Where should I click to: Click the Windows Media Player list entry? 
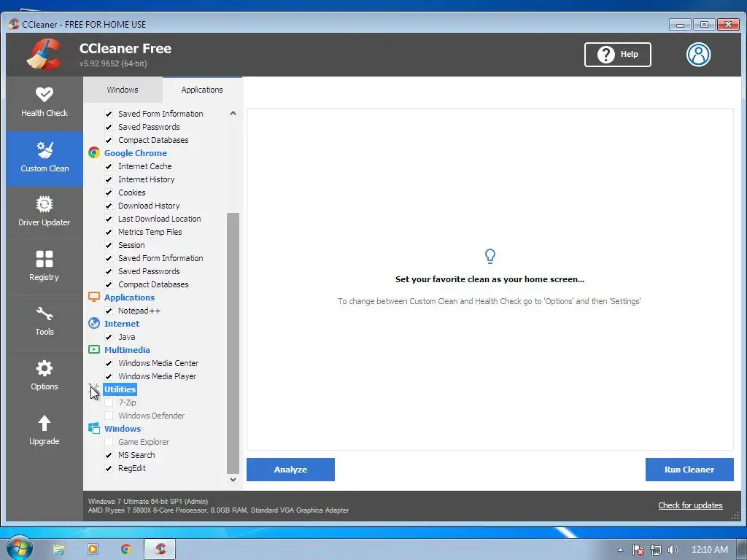[x=158, y=376]
